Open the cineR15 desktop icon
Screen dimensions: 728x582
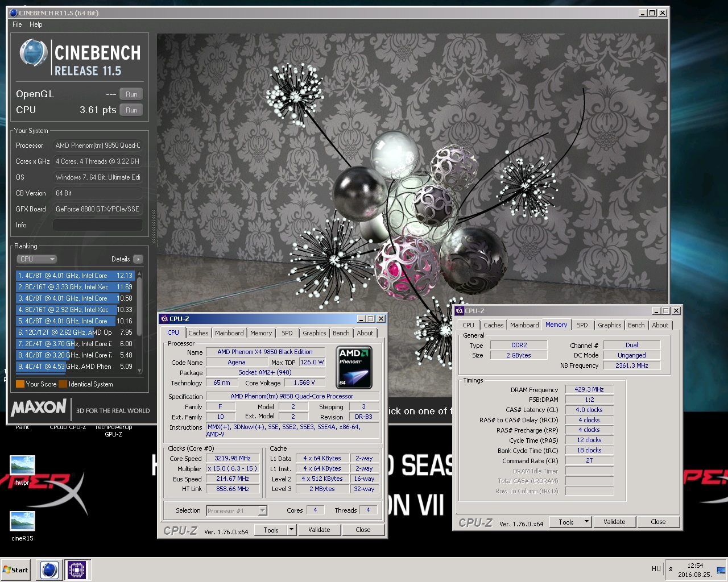coord(22,525)
